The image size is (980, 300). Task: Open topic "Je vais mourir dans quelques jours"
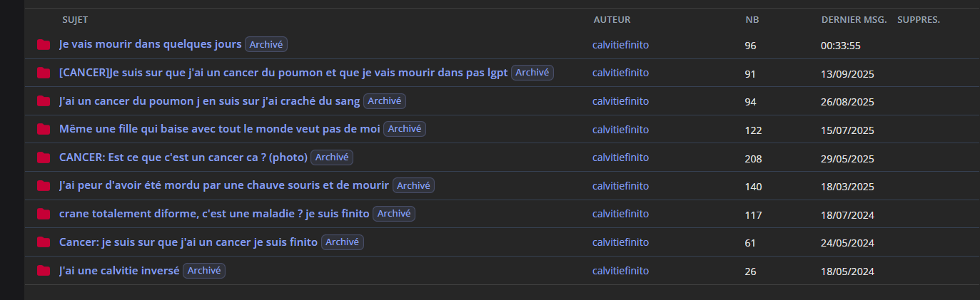pos(150,45)
